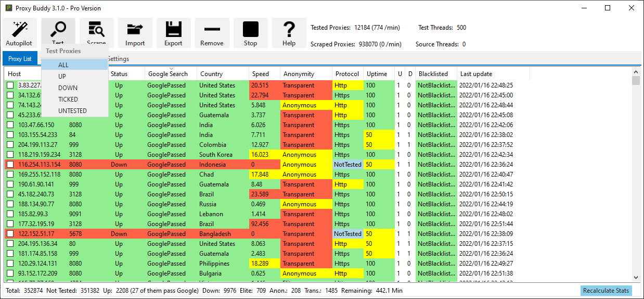Click the Autopilot magic wand icon
This screenshot has height=299, width=644.
pos(19,29)
